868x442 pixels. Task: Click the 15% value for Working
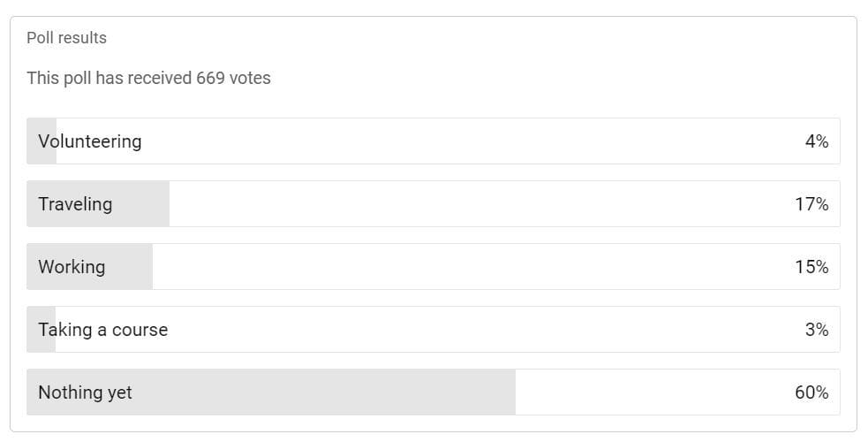(x=811, y=267)
